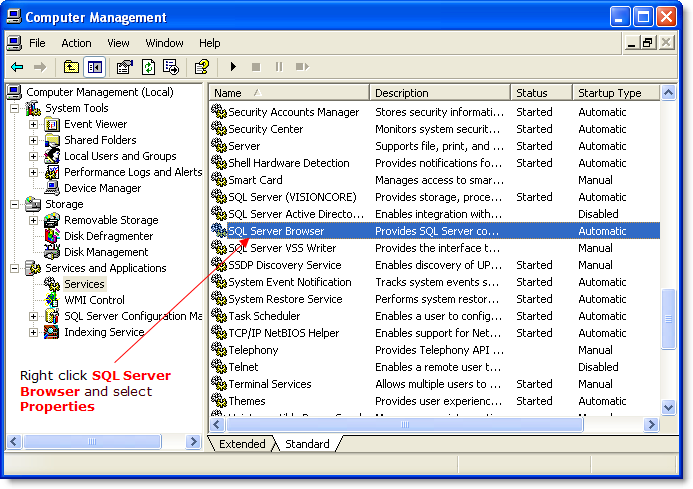Restore the inner MMC child window

click(x=648, y=43)
